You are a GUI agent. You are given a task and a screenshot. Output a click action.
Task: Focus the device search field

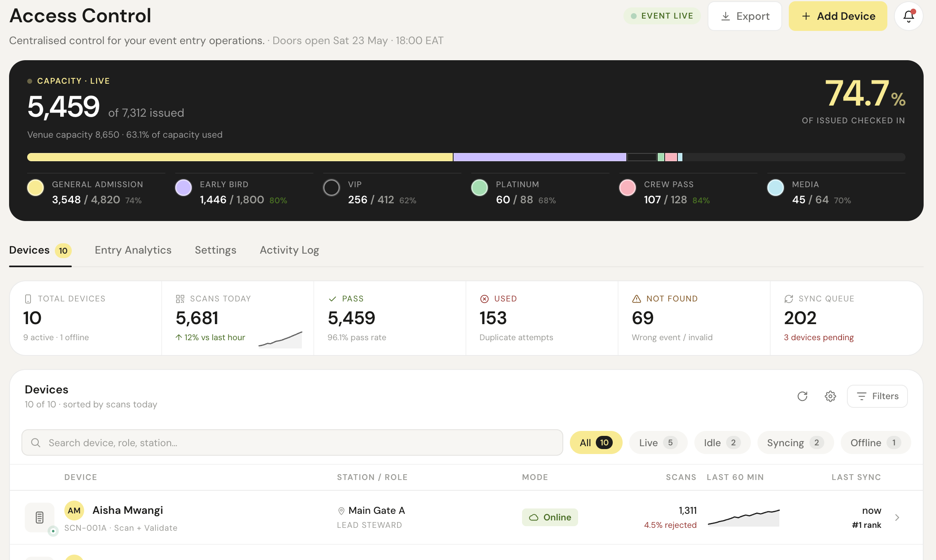[292, 442]
